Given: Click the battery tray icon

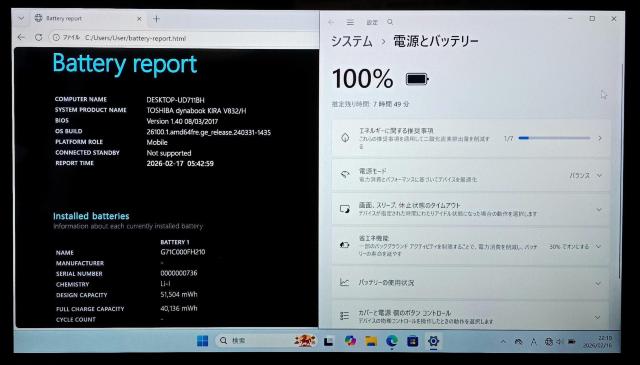Looking at the screenshot, I should point(572,342).
